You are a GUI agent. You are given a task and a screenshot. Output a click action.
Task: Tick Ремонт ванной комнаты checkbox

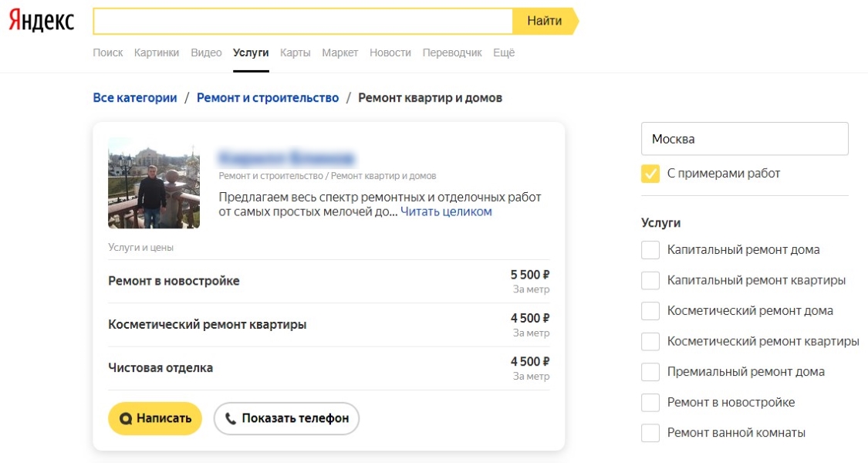650,432
